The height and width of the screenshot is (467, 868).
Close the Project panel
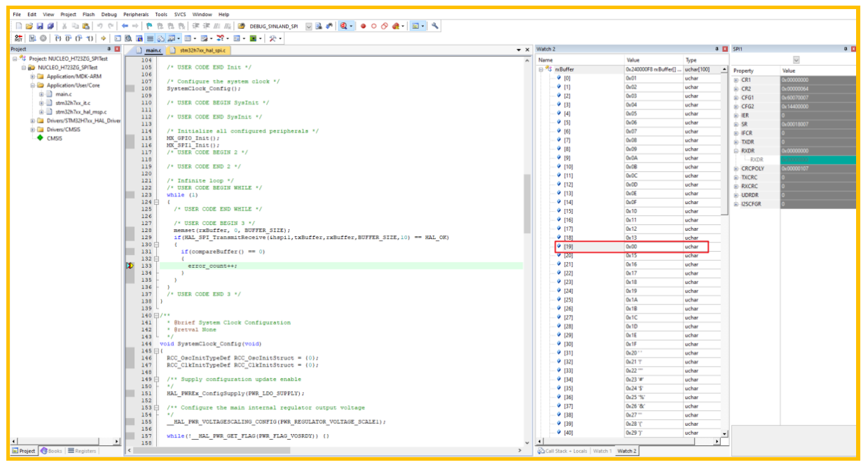[117, 49]
